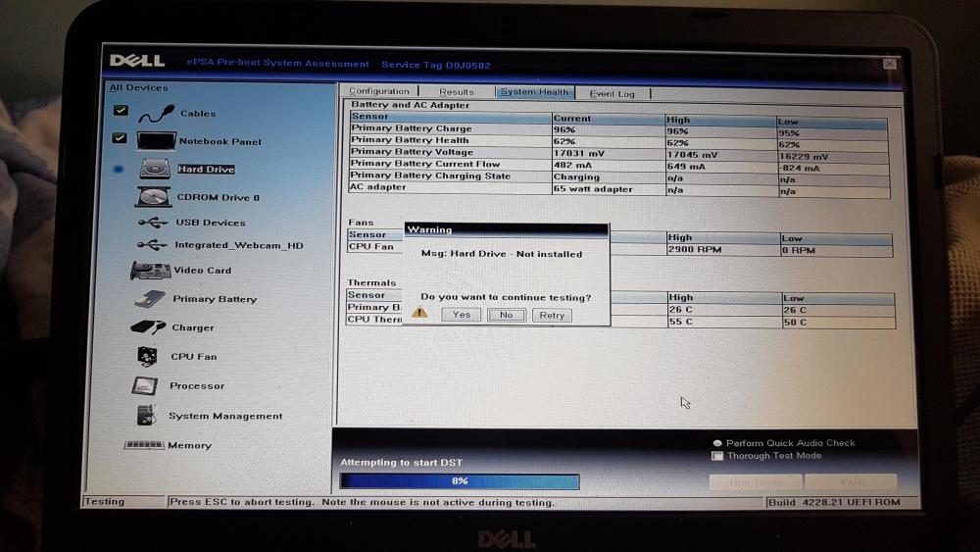Click the Build 4228.21 UEFI ROM status

tap(834, 502)
